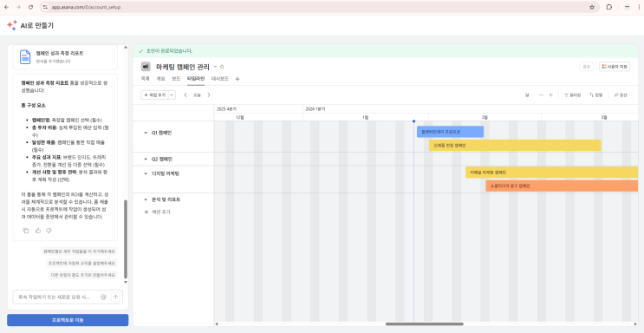Collapse the Q2 캠페인 section
The image size is (644, 333).
click(146, 159)
